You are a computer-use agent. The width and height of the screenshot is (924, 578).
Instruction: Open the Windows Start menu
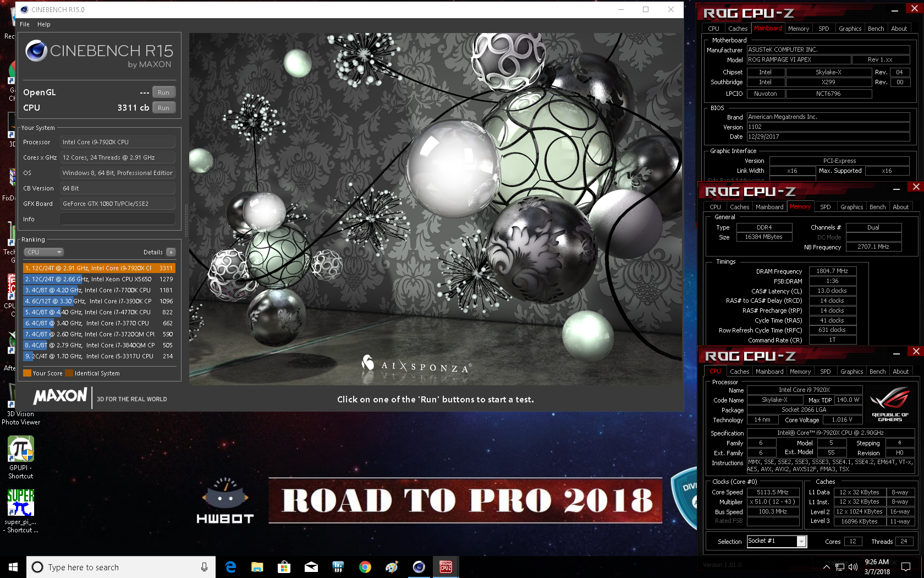point(13,567)
